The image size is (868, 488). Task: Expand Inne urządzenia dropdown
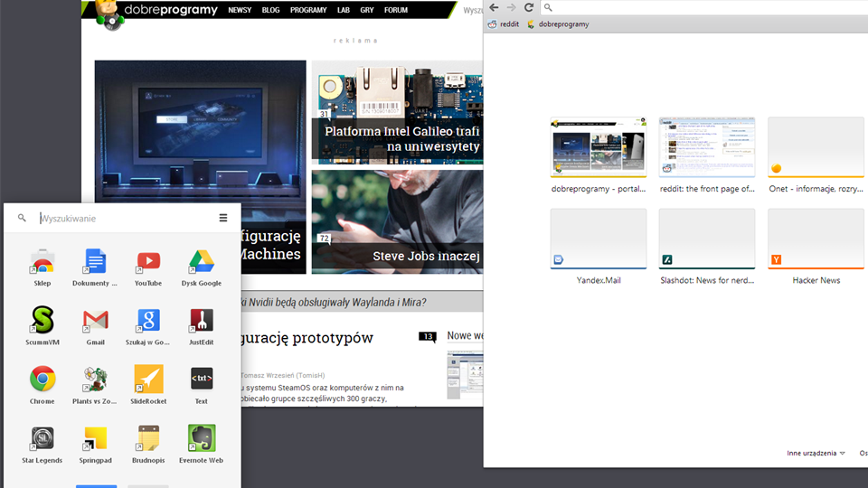[816, 453]
